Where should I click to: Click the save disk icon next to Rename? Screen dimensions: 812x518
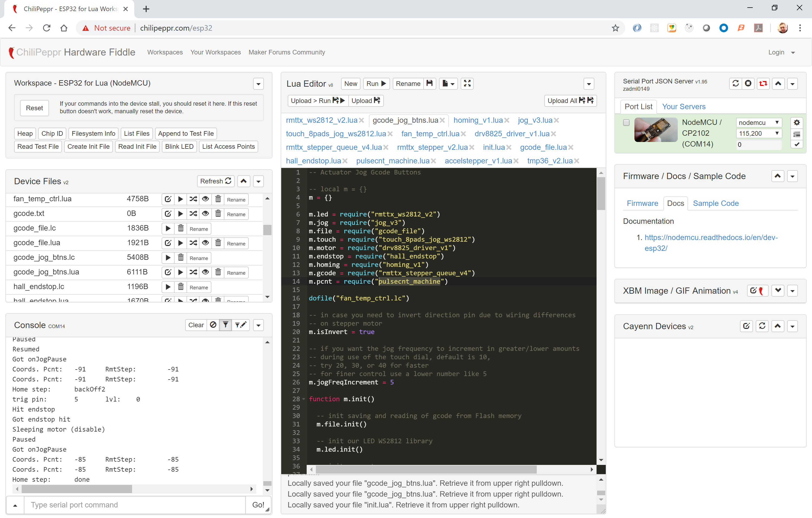click(x=429, y=83)
